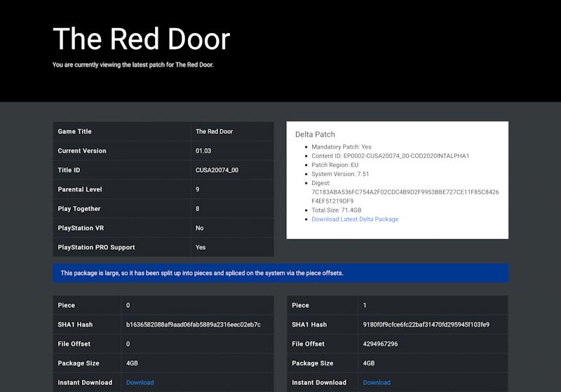Click Instant Download label in piece 1 table
Image resolution: width=561 pixels, height=392 pixels.
point(319,382)
